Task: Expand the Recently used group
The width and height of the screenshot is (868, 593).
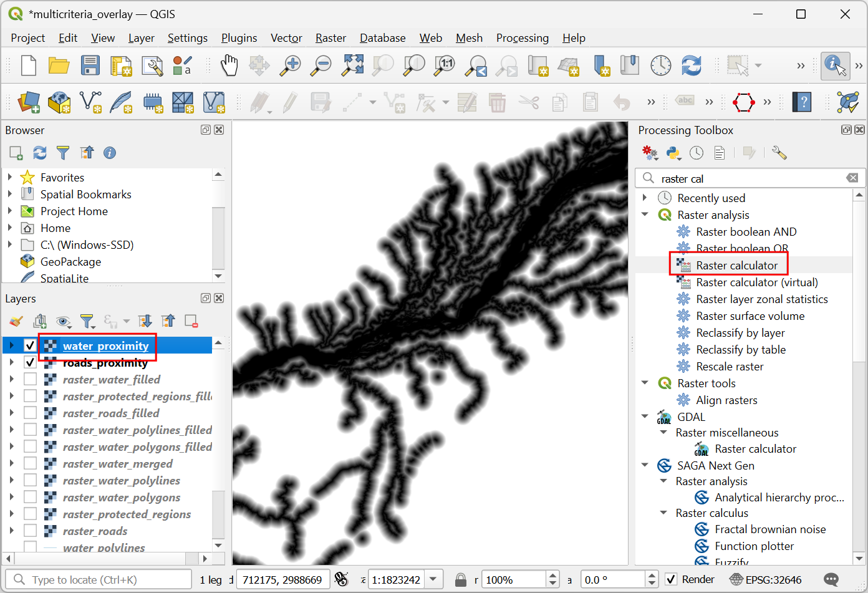Action: (645, 198)
